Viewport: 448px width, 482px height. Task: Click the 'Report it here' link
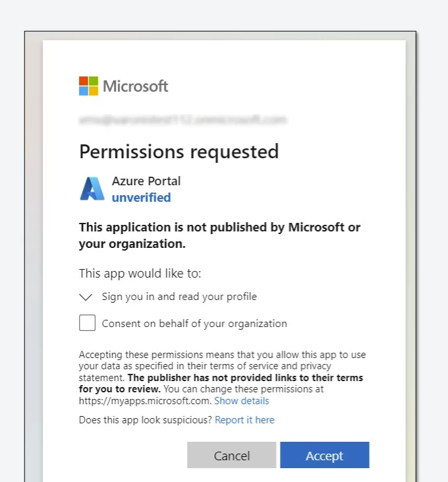tap(244, 420)
